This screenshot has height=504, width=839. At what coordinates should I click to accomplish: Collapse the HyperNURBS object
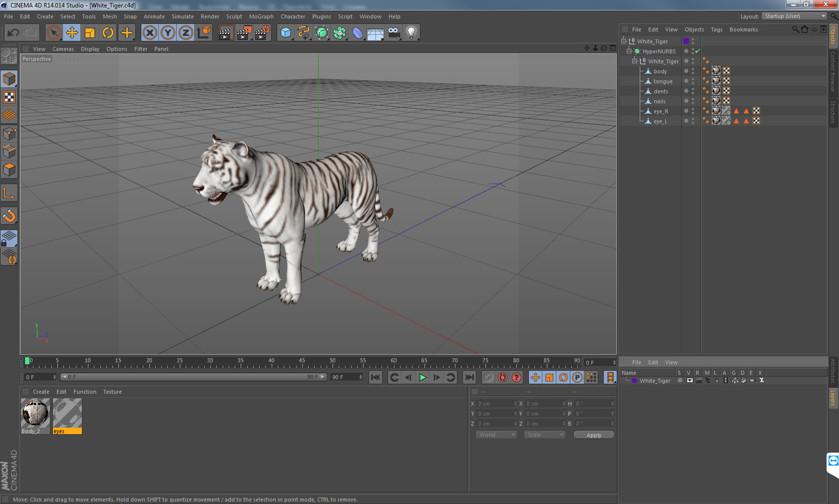[x=629, y=51]
